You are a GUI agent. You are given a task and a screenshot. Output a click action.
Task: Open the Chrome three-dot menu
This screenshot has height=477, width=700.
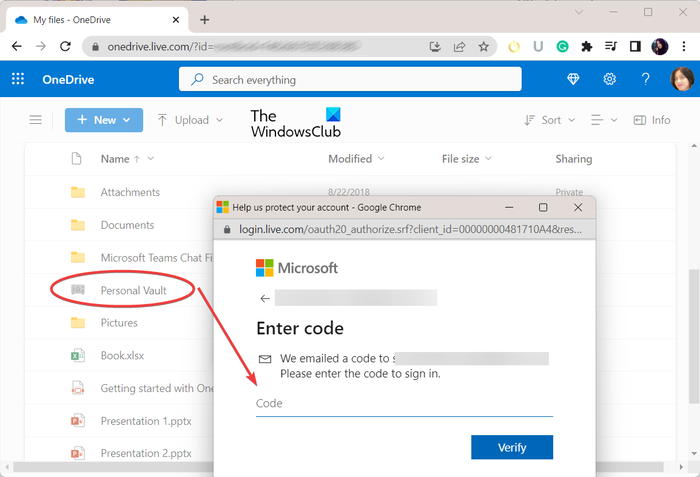(x=683, y=46)
